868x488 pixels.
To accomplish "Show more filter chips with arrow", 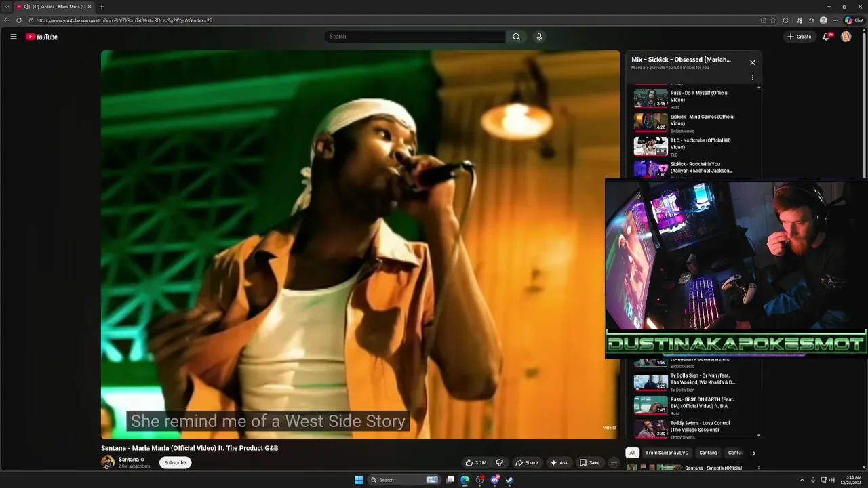I will tap(753, 453).
